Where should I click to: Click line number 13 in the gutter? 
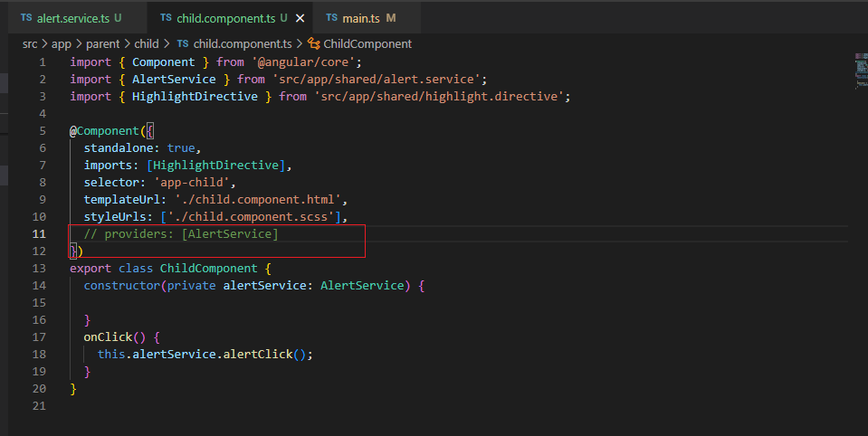[39, 269]
